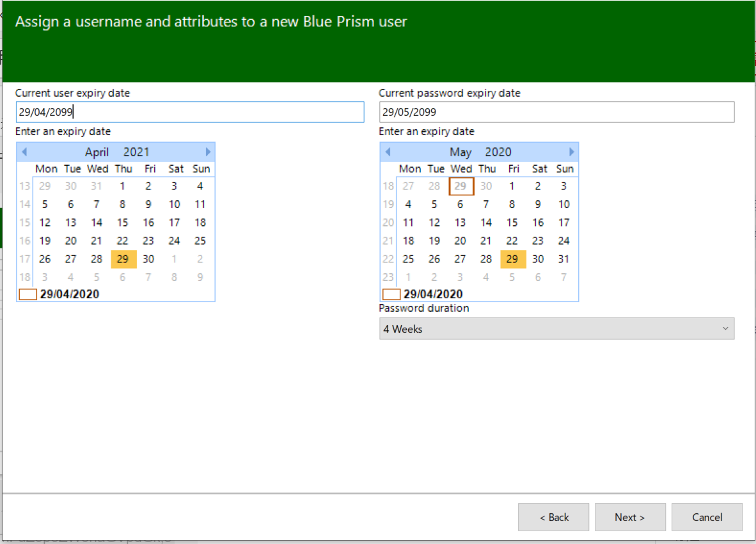Select May 8 in password expiry calendar

point(512,205)
